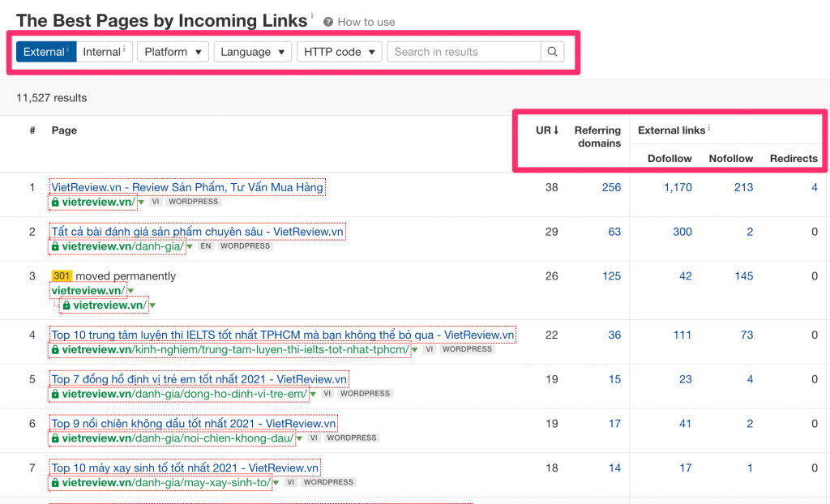Open the Top 7 đồng hồ định vị title
Screen dimensions: 830x504
pyautogui.click(x=199, y=379)
